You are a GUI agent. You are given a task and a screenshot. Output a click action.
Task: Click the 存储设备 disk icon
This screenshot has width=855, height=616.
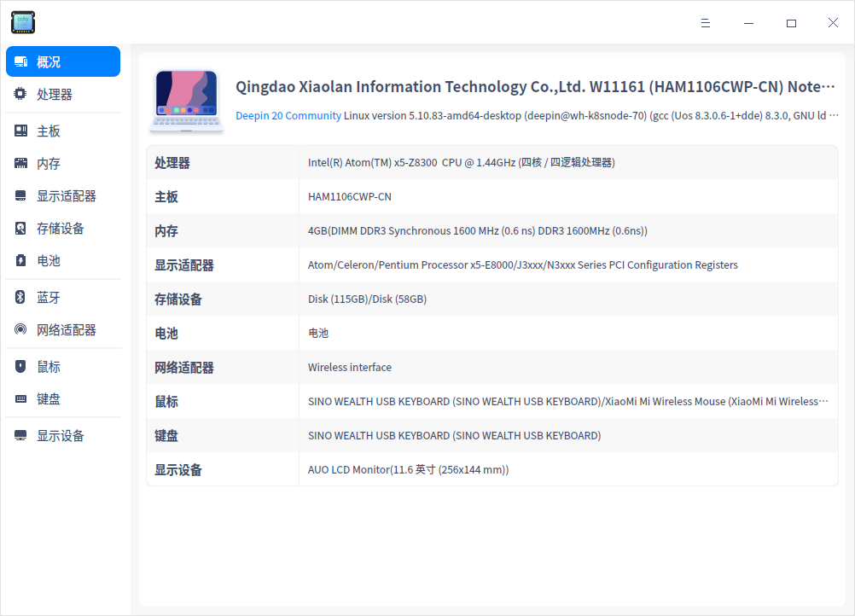pos(20,228)
